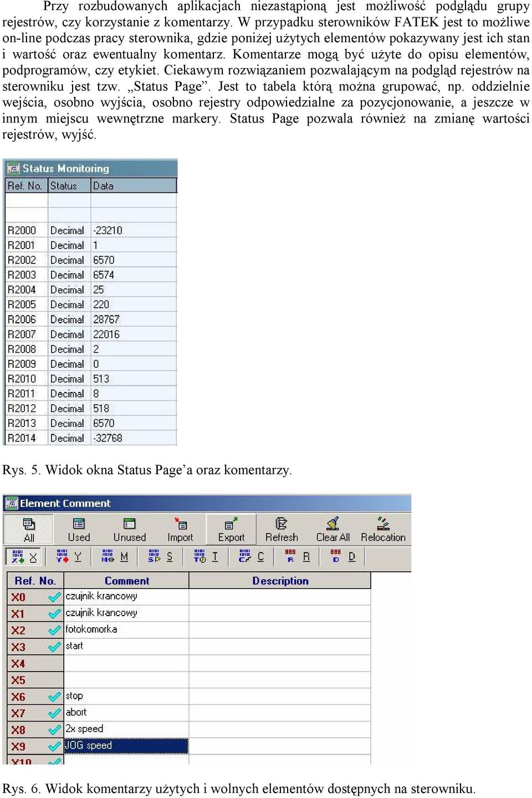Viewport: 532px width, 798px height.
Task: Click the Status Monitoring title bar icon
Action: tap(14, 168)
